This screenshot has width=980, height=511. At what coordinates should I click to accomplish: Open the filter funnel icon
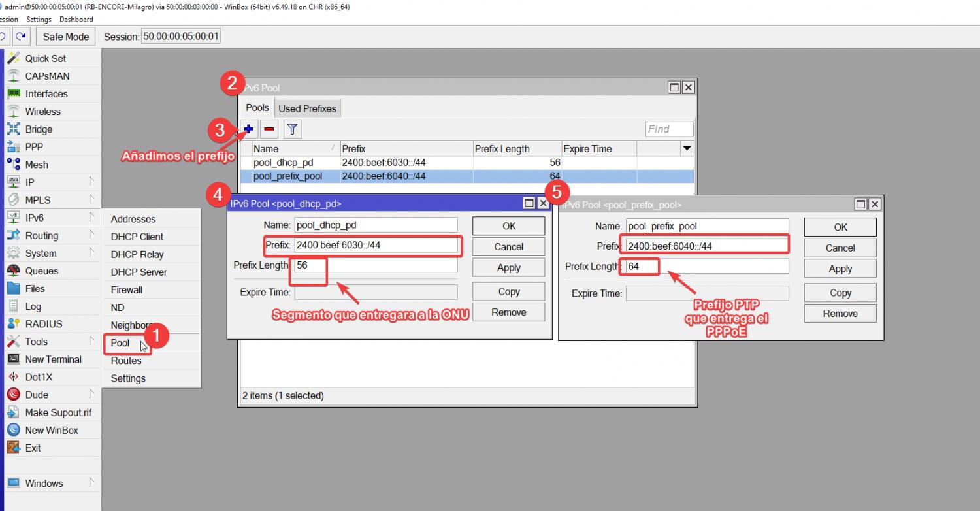292,129
